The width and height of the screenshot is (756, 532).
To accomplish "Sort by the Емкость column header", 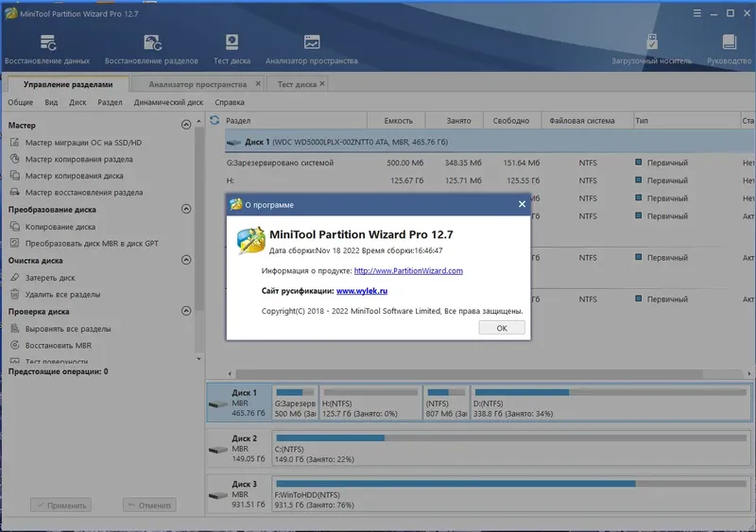I will (x=398, y=121).
